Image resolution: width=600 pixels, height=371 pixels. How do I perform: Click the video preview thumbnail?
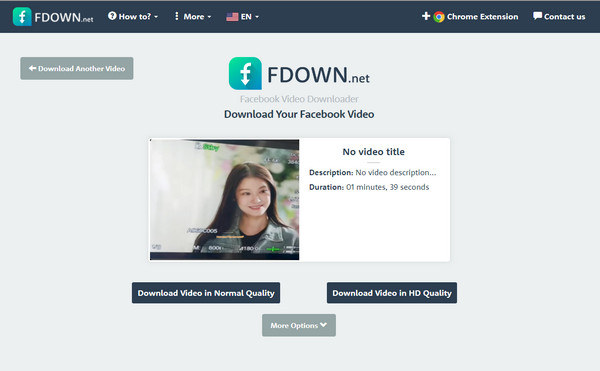click(x=225, y=200)
